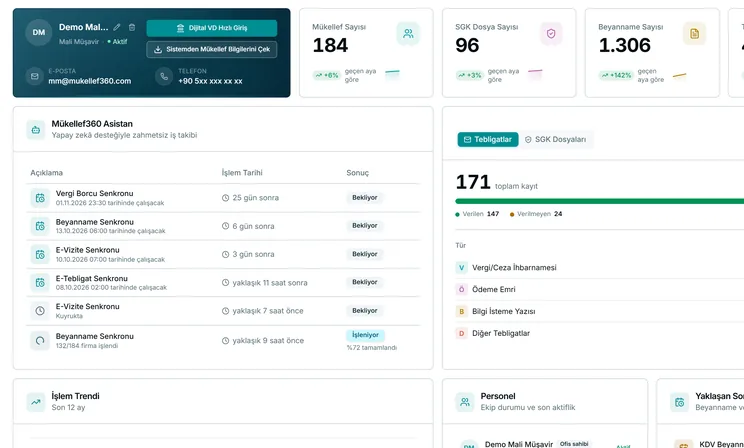The height and width of the screenshot is (448, 744).
Task: Click the Personel team icon
Action: pos(465,402)
